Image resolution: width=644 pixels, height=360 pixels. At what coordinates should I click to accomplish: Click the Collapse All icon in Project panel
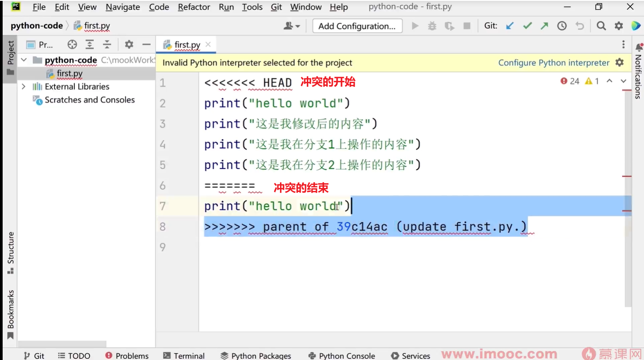(107, 44)
